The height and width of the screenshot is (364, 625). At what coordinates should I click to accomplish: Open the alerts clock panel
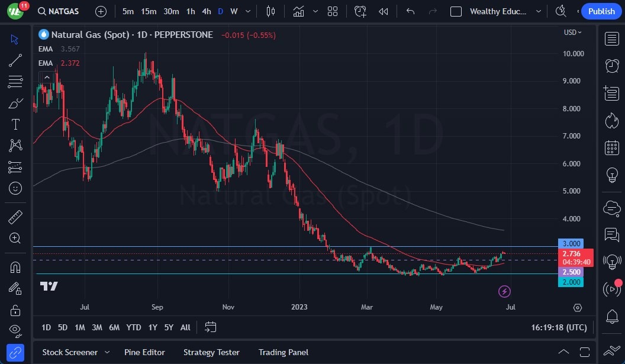pos(612,66)
